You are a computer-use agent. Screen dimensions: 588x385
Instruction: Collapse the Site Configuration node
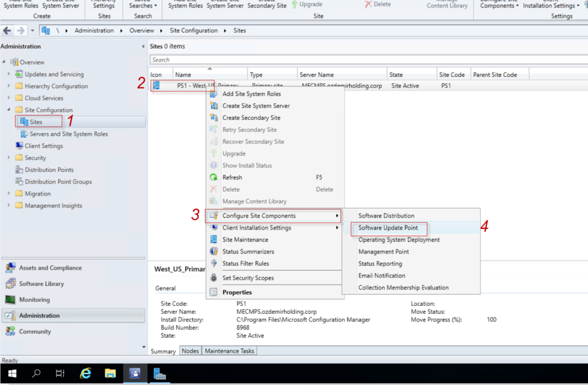[9, 110]
